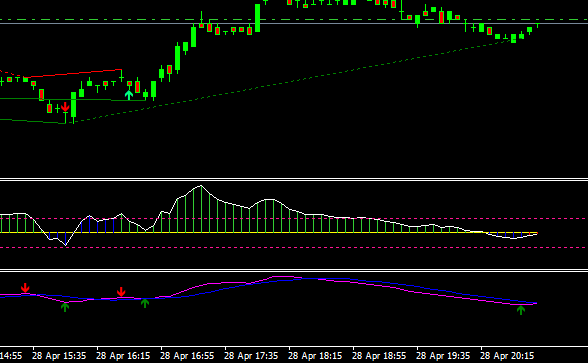Click the tallest green candle at the chart top
The width and height of the screenshot is (588, 363).
click(x=258, y=18)
